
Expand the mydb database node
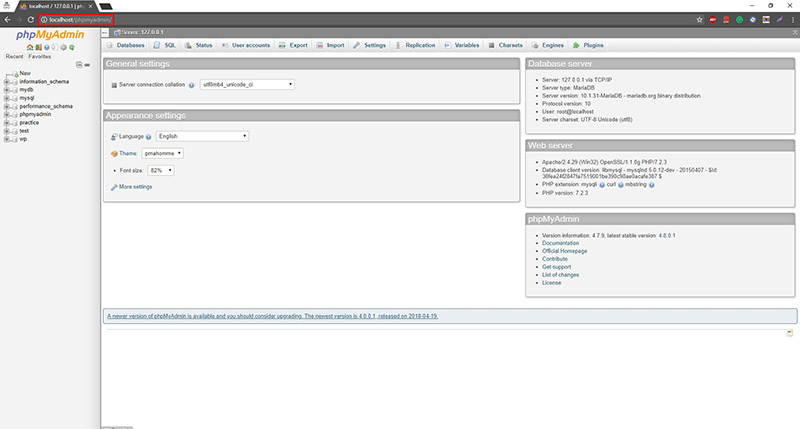pos(7,90)
